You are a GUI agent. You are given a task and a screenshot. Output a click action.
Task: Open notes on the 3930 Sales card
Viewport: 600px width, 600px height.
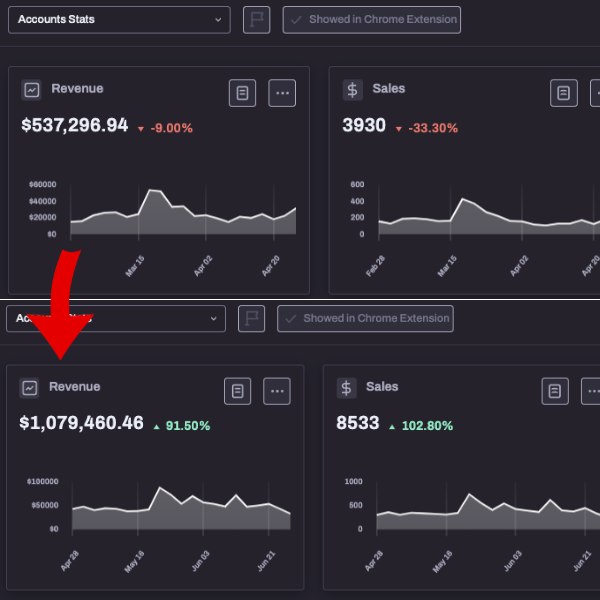[564, 93]
